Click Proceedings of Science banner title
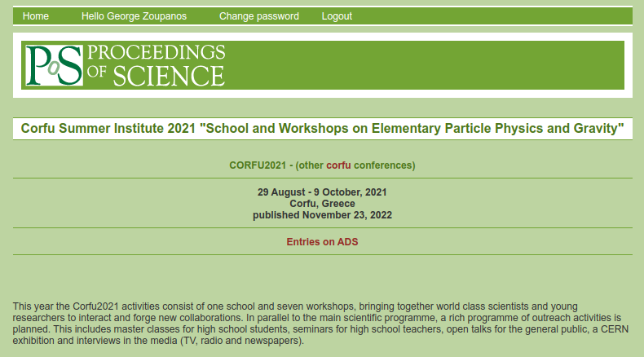Viewport: 644px width, 357px height. tap(156, 65)
